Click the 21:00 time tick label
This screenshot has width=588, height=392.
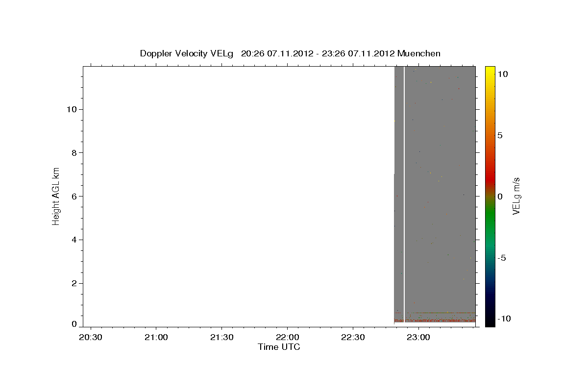click(156, 338)
